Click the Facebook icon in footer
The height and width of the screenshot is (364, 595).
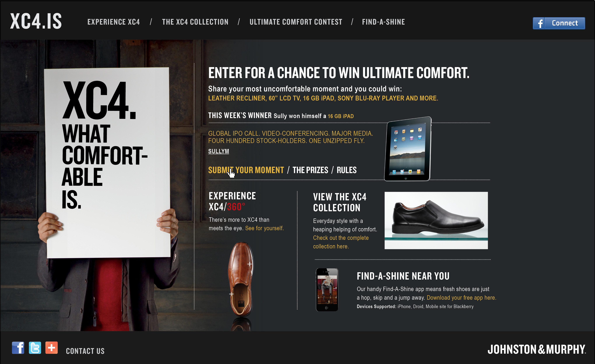point(18,348)
